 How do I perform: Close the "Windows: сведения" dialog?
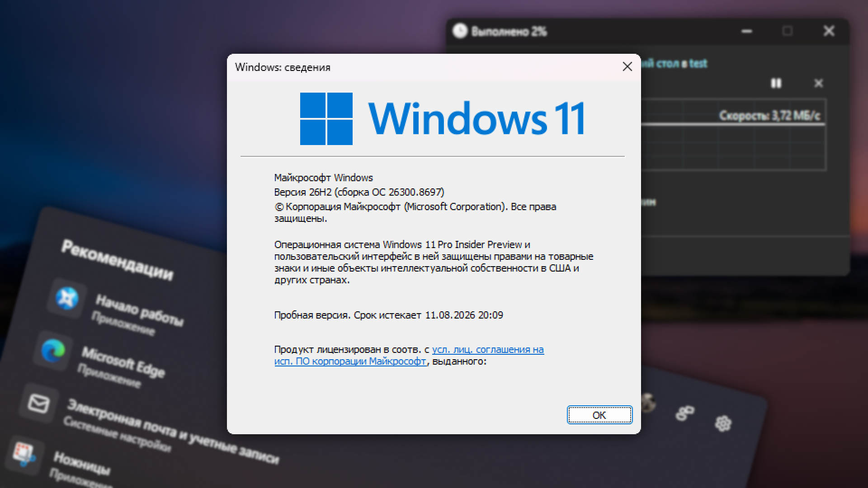click(x=627, y=67)
